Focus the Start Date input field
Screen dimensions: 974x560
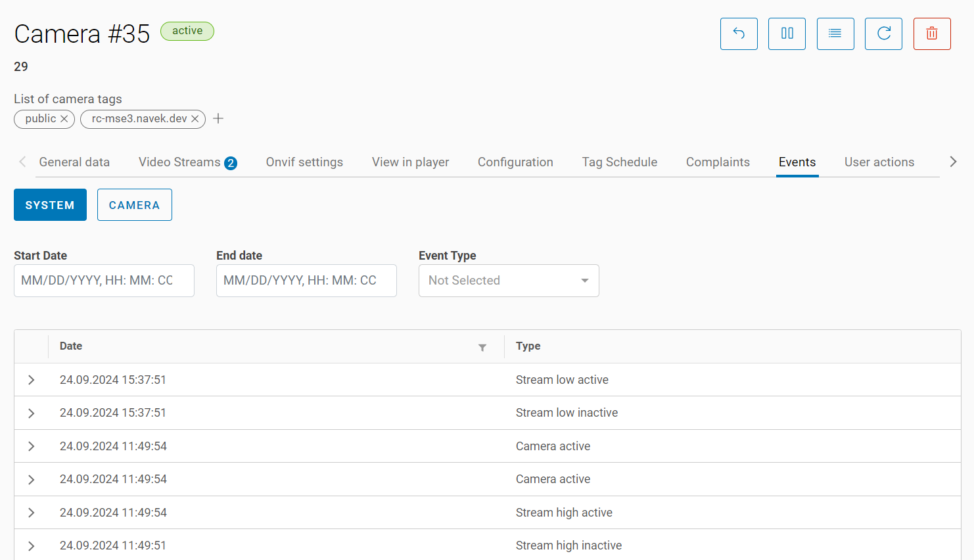(x=104, y=281)
